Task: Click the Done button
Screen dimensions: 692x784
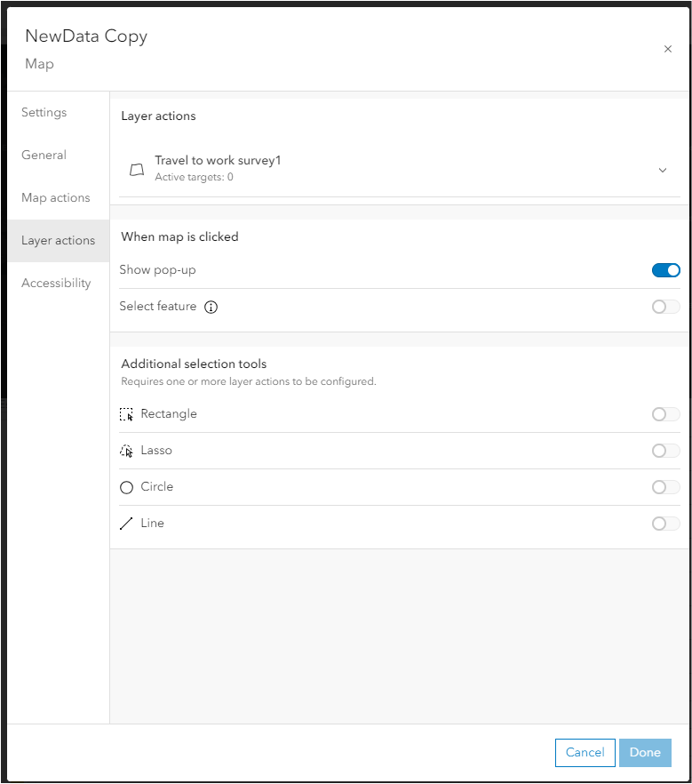Action: pos(645,752)
